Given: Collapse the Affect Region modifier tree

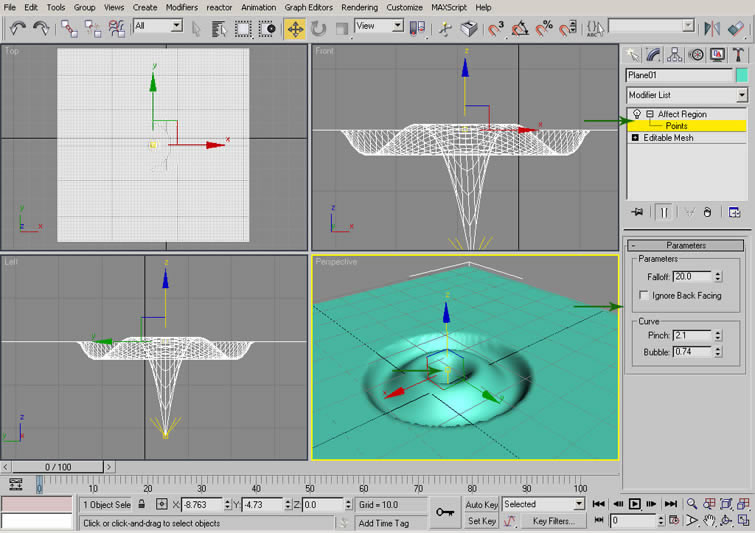Looking at the screenshot, I should (648, 114).
